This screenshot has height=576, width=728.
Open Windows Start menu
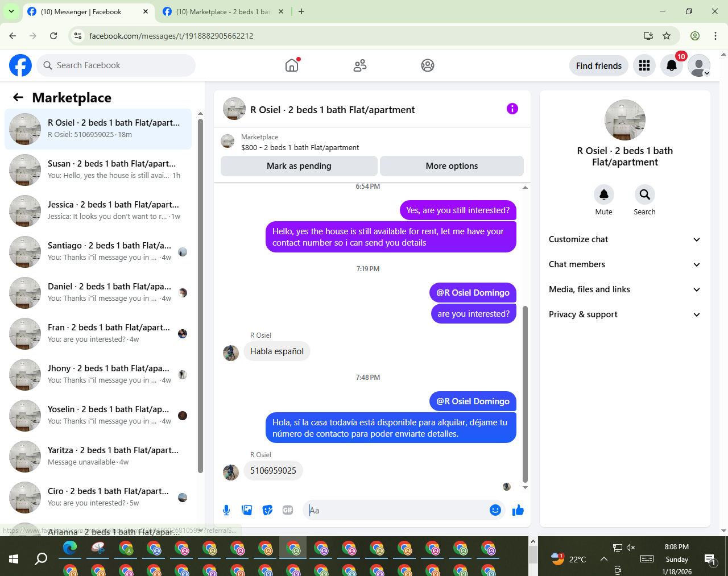coord(14,559)
